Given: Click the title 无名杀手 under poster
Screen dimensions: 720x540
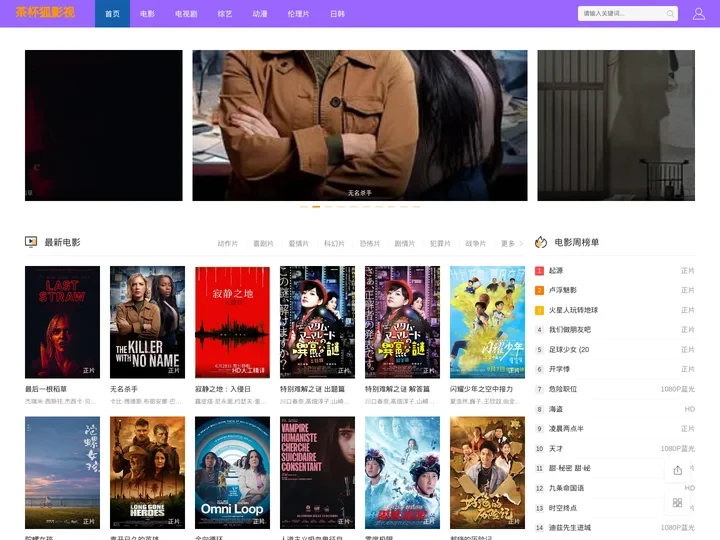Looking at the screenshot, I should (124, 389).
